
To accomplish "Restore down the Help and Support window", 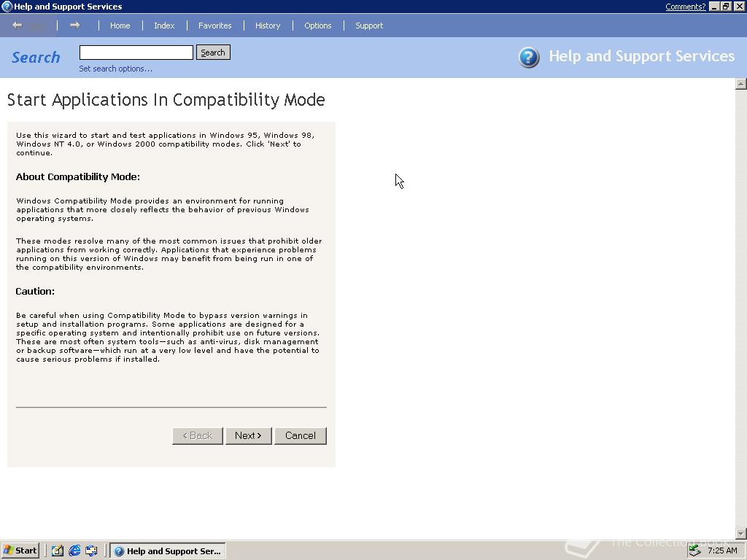I will pos(726,6).
